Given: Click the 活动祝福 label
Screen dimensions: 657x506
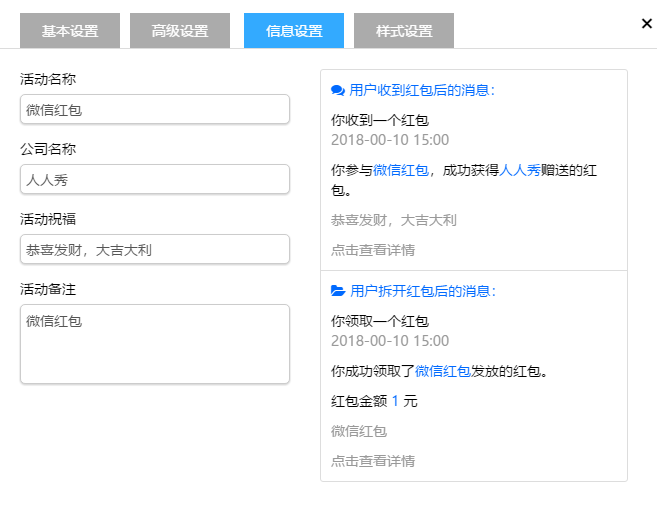Looking at the screenshot, I should coord(48,219).
